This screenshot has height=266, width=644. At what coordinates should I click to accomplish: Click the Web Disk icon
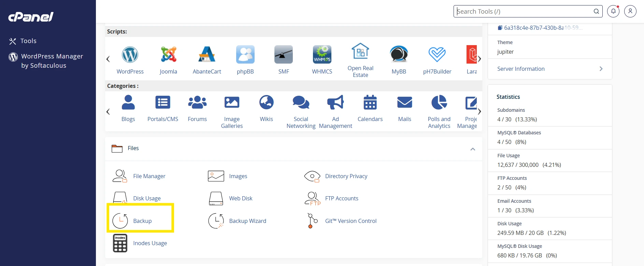click(216, 198)
